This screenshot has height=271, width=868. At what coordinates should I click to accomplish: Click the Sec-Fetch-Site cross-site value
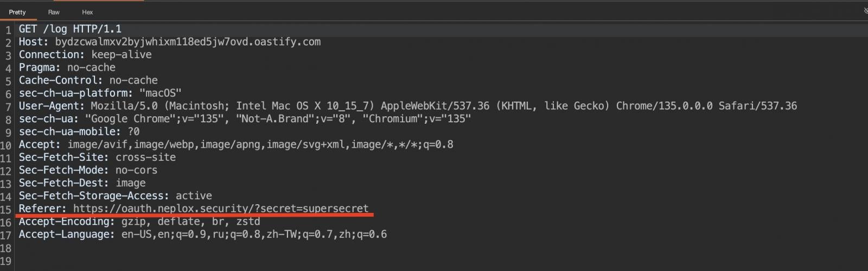click(145, 157)
